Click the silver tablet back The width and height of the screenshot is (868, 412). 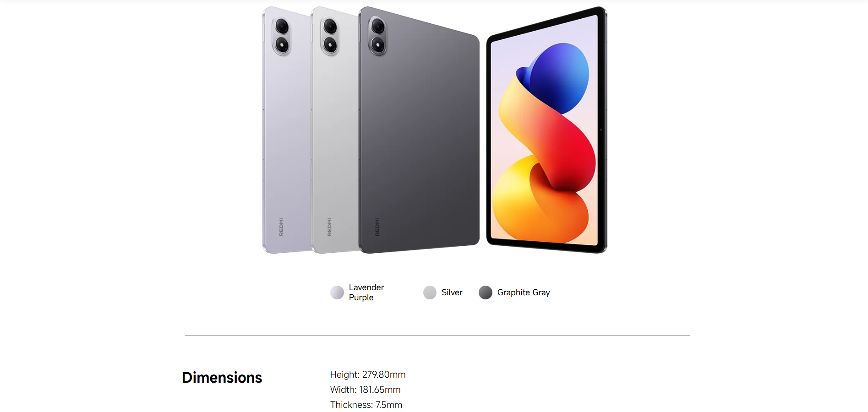(335, 137)
